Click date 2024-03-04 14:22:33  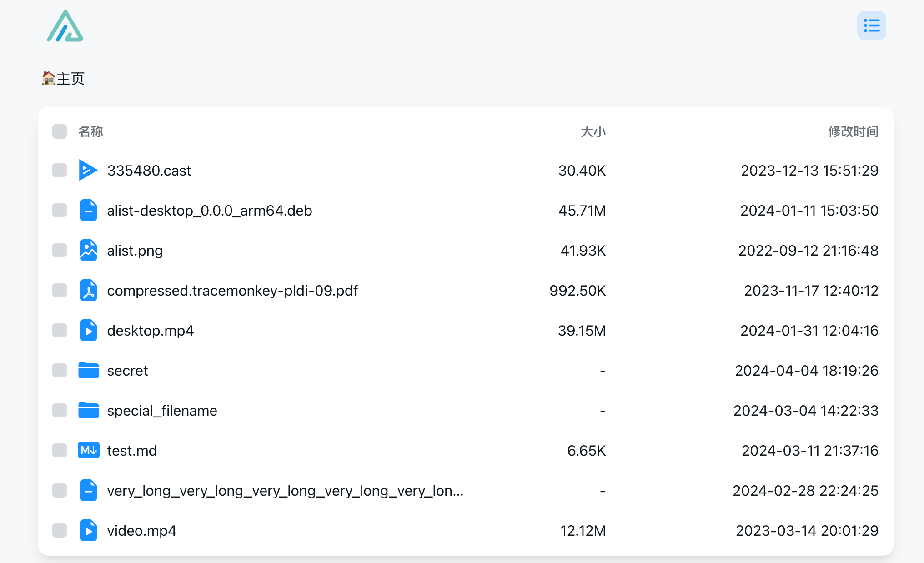806,411
